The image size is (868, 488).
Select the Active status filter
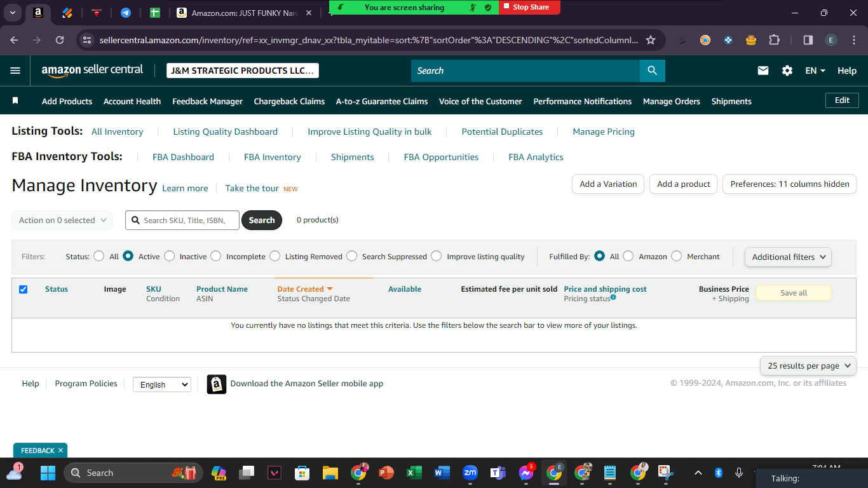point(128,256)
